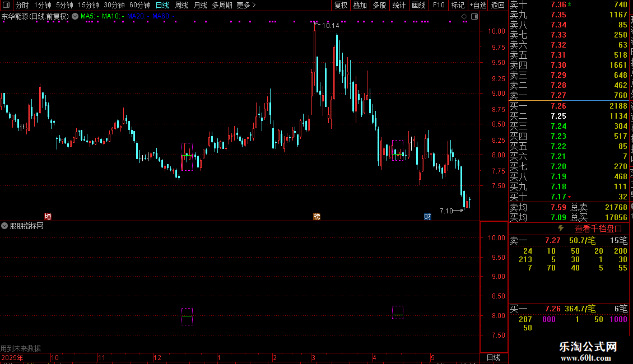
Task: Click the 用到未来数据 notice text
Action: pos(21,348)
